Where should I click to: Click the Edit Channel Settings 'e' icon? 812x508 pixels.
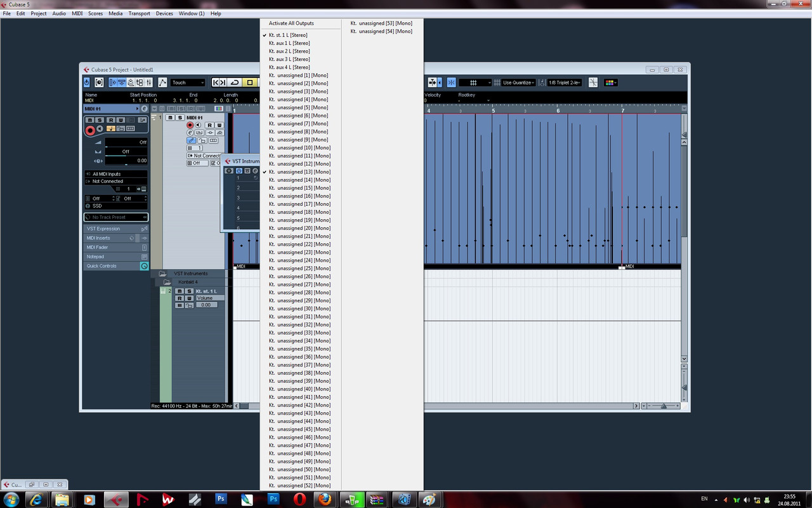145,109
